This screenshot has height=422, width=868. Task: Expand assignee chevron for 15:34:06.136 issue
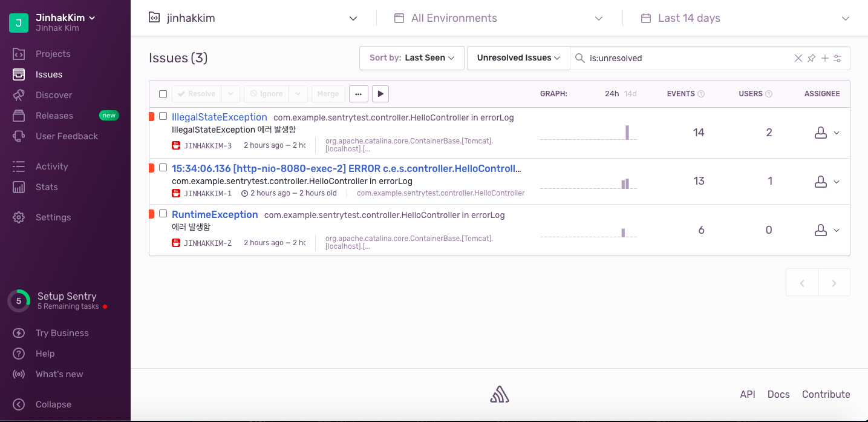(837, 182)
